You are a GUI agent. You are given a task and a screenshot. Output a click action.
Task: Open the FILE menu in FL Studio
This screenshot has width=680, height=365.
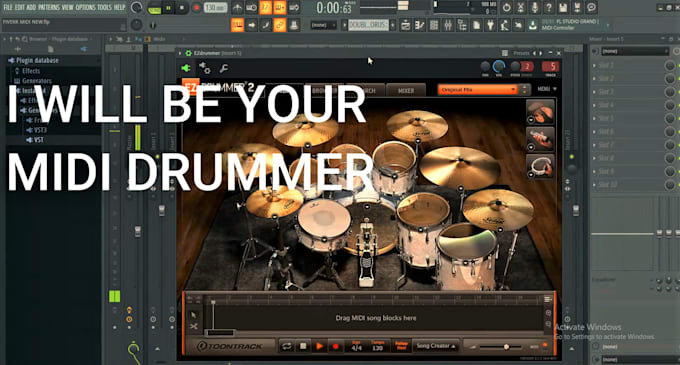pos(7,7)
